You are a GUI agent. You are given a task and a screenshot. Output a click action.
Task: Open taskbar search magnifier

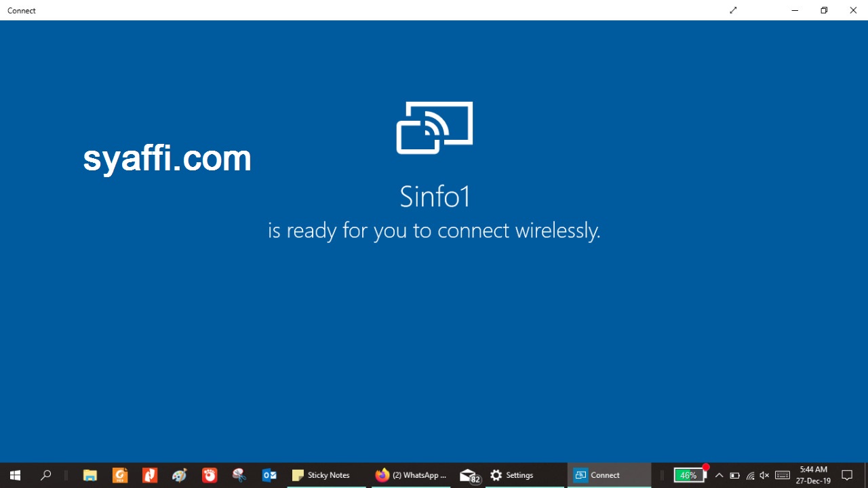[45, 475]
